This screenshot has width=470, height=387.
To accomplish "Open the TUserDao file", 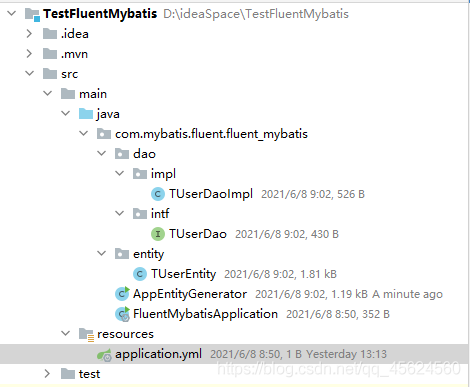I will pyautogui.click(x=198, y=234).
